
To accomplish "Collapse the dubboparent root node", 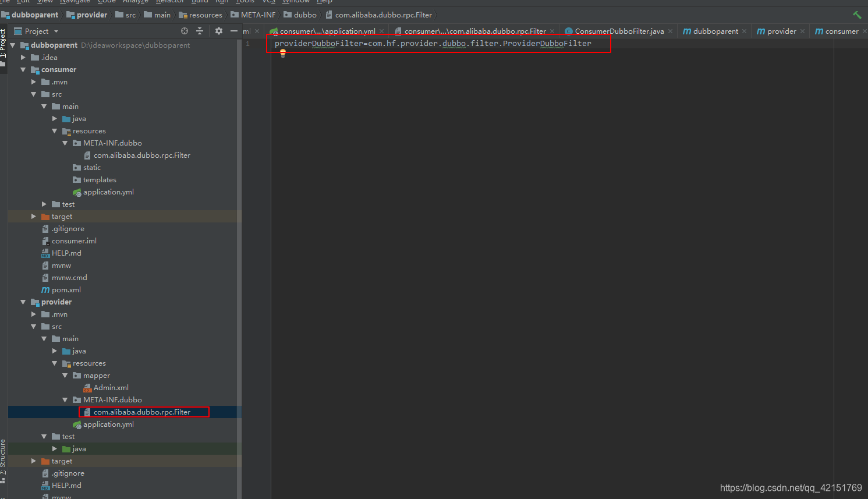I will (12, 45).
